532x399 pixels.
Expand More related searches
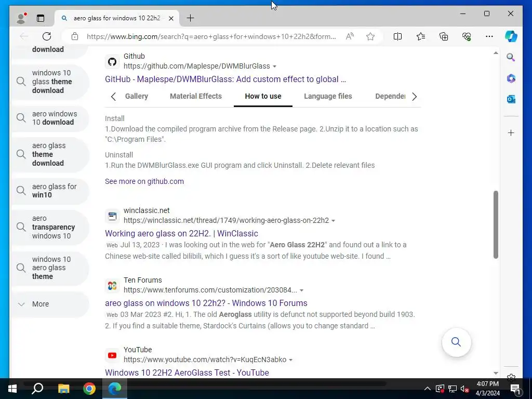[x=50, y=304]
